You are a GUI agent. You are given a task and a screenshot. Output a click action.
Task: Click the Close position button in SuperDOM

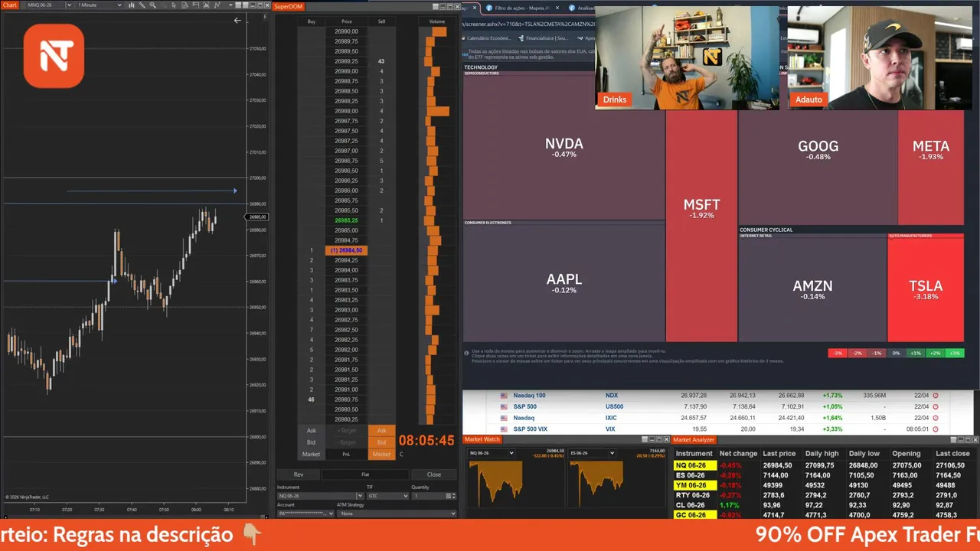434,474
